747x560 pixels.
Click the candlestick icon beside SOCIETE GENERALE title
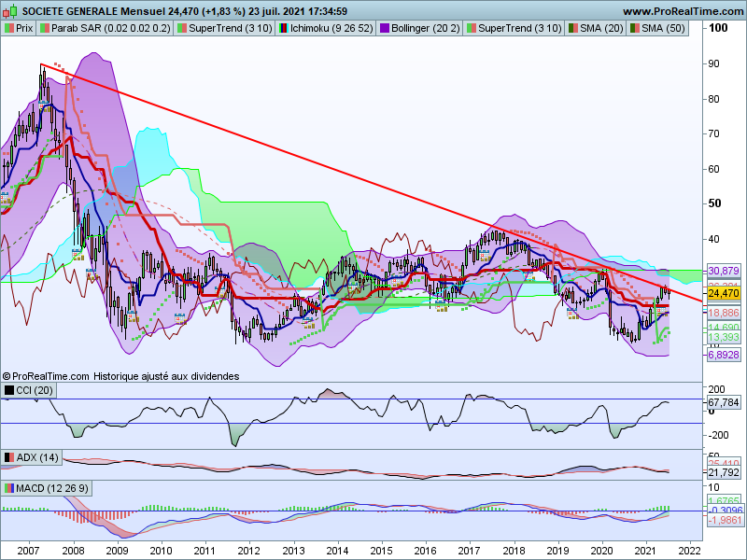(x=10, y=11)
